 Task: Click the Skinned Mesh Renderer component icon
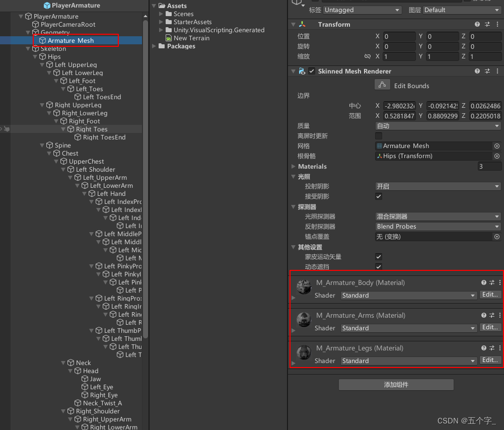point(302,71)
